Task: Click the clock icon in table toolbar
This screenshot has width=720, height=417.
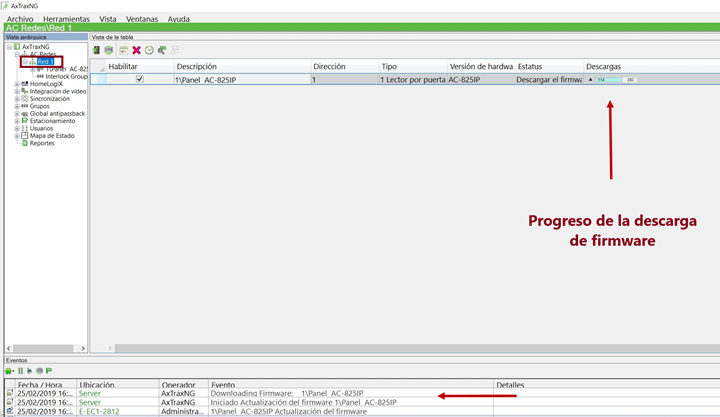Action: point(149,50)
